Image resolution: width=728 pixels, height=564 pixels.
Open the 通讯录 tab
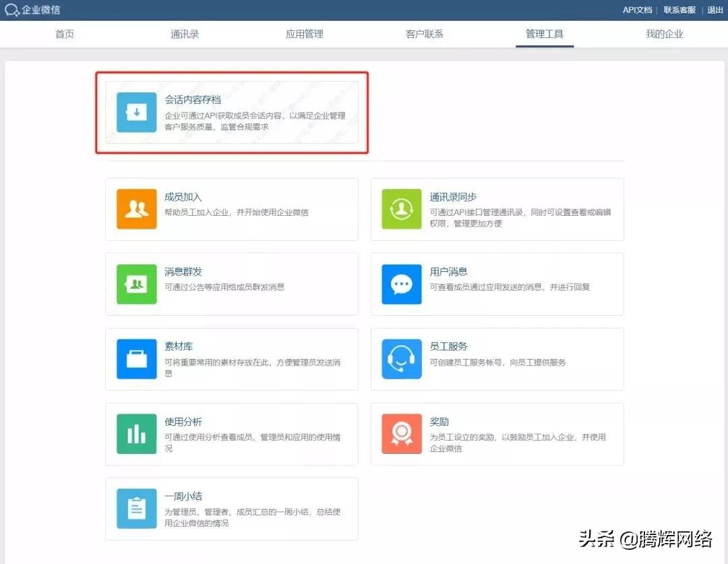pos(184,33)
